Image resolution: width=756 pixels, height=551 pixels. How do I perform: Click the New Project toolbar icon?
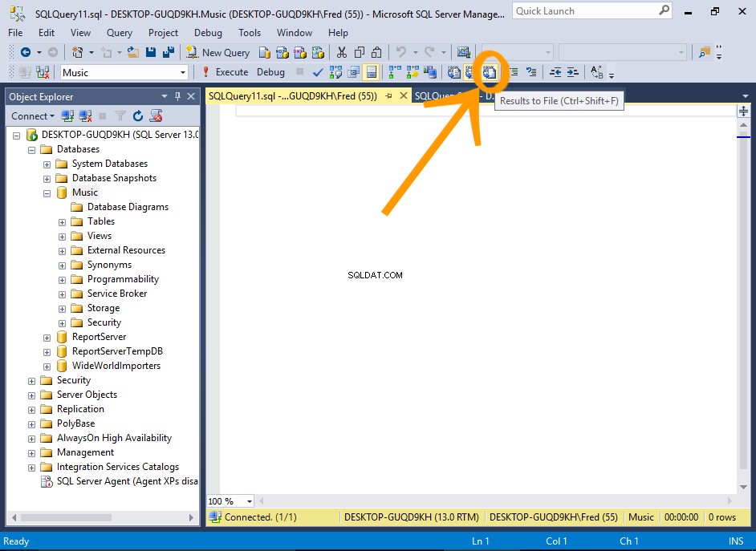[x=77, y=52]
